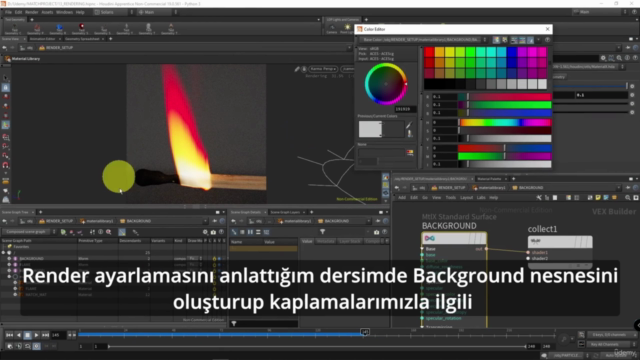The height and width of the screenshot is (360, 640).
Task: Open the Solaris desktop dropdown
Action: pyautogui.click(x=113, y=12)
